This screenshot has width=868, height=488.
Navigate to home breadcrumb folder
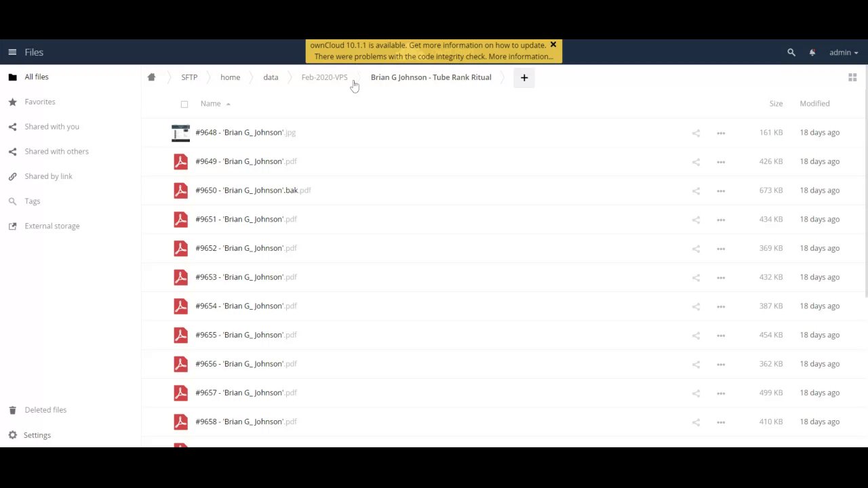[230, 77]
